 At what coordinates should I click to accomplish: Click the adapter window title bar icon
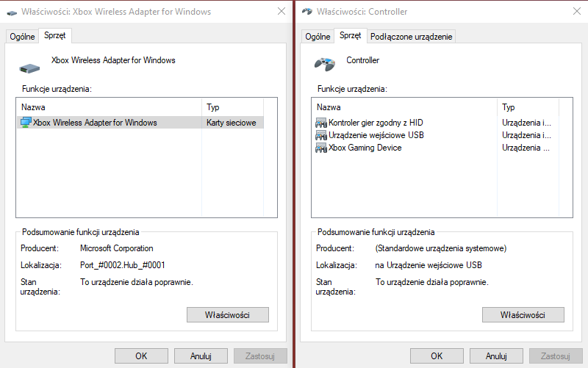pos(11,12)
